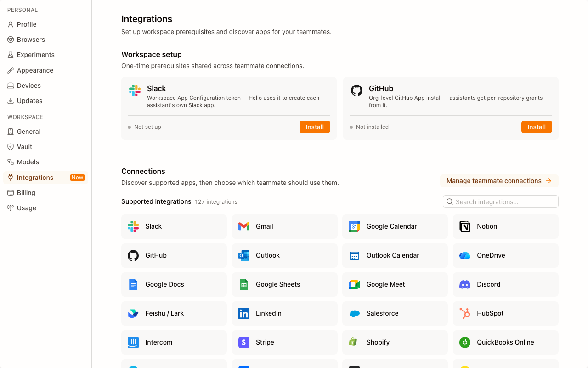Open the Google Calendar integration icon
Image resolution: width=588 pixels, height=368 pixels.
click(354, 226)
